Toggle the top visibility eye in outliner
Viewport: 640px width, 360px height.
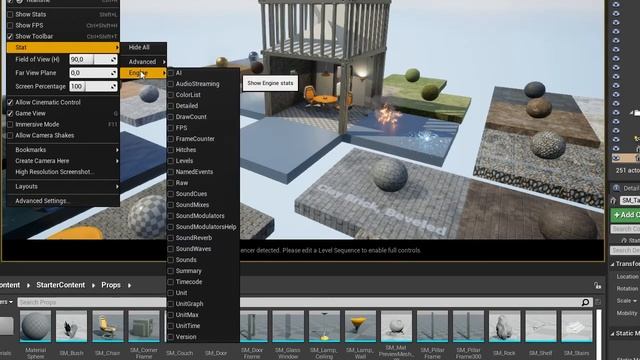coord(616,4)
